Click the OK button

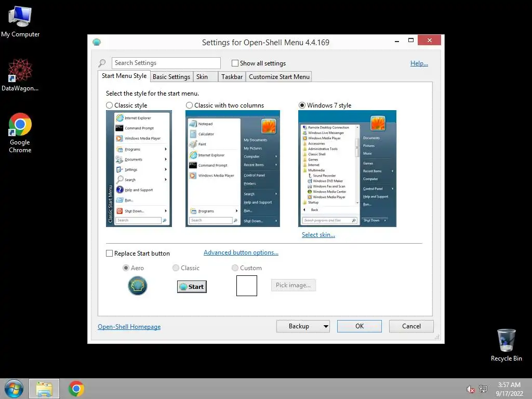(x=360, y=326)
